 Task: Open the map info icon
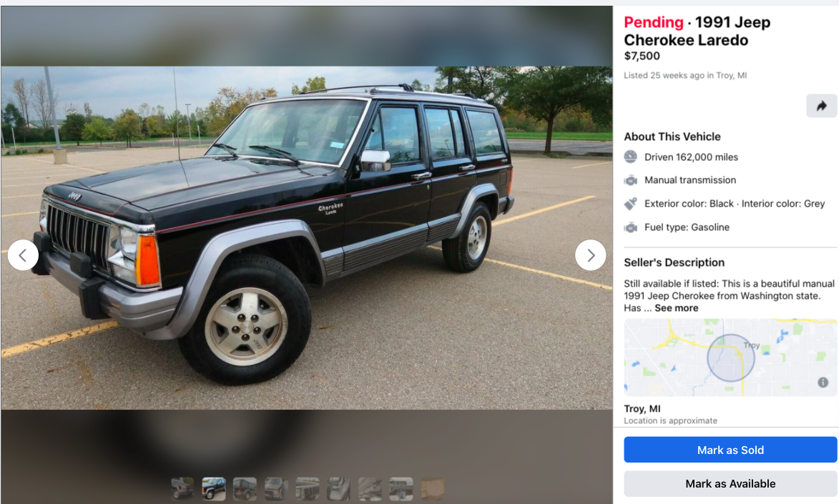[823, 382]
